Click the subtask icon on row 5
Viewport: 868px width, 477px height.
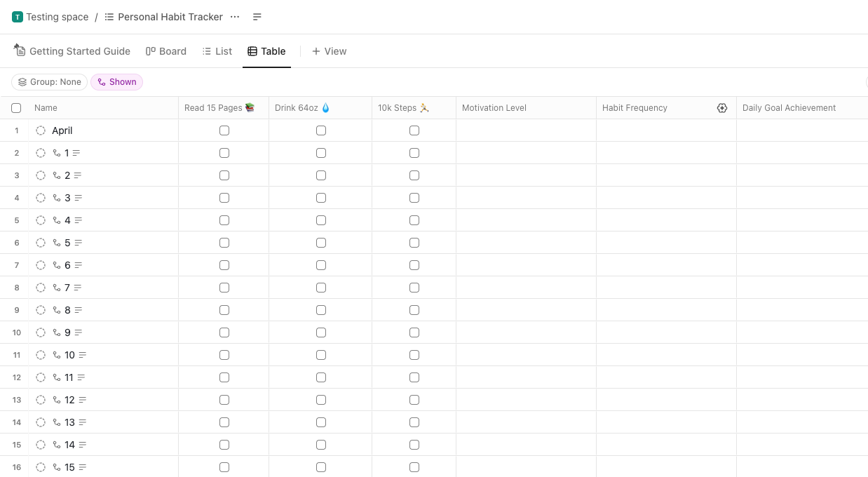tap(57, 220)
